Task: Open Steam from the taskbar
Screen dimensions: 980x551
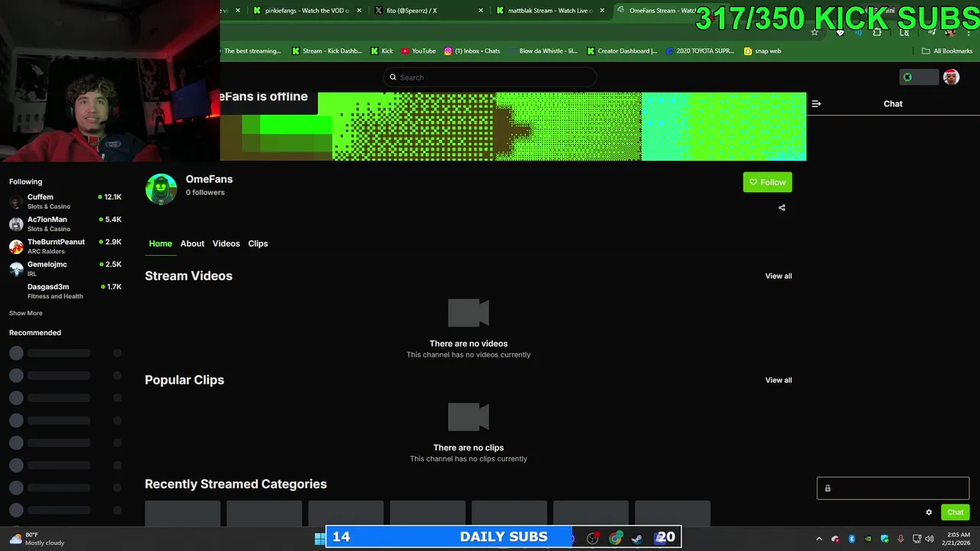Action: (x=636, y=539)
